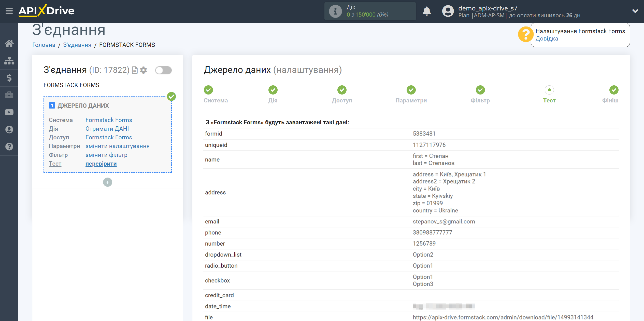This screenshot has width=644, height=321.
Task: Open the connections sitemap sidebar icon
Action: pyautogui.click(x=9, y=61)
